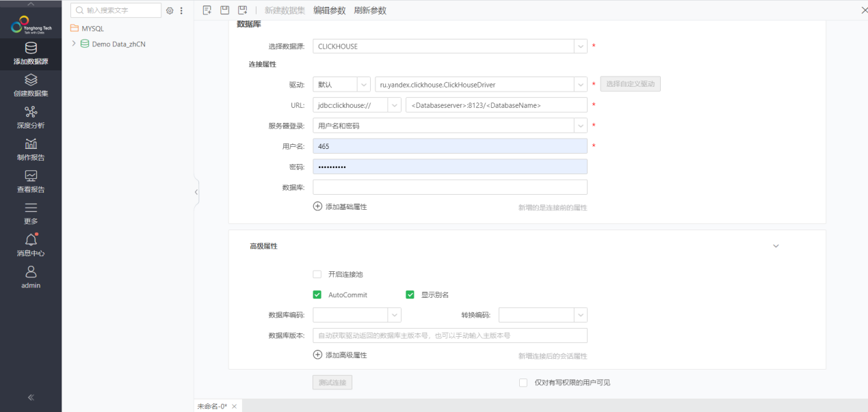Viewport: 868px width, 412px height.
Task: Click the admin user icon
Action: tap(31, 272)
